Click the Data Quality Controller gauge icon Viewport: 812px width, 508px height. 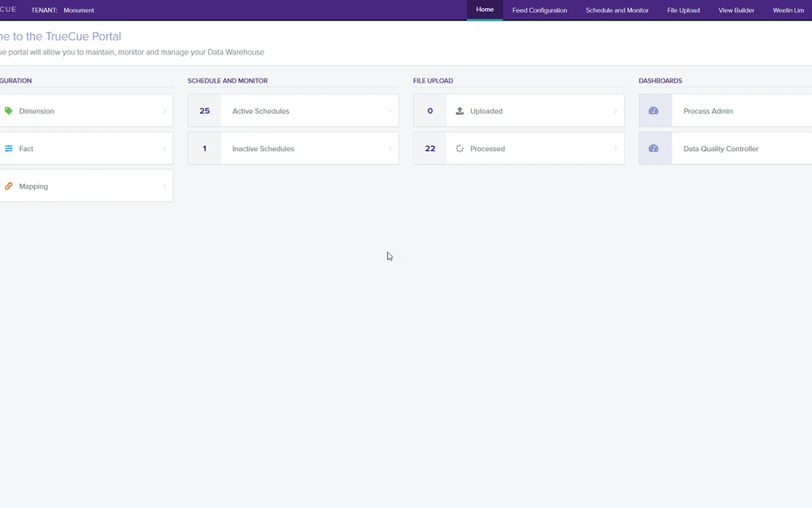[x=654, y=148]
